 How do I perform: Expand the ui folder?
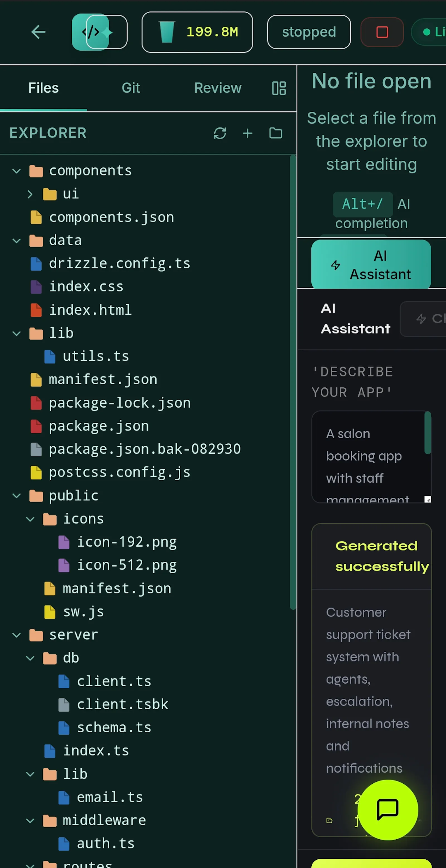coord(30,194)
